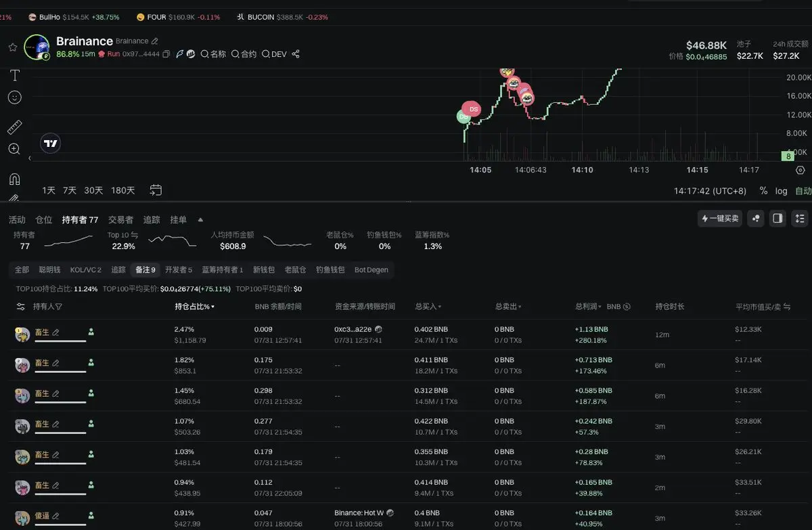Collapse the drawing toolbar arrow
Screen dimensions: 812x530
(29, 158)
